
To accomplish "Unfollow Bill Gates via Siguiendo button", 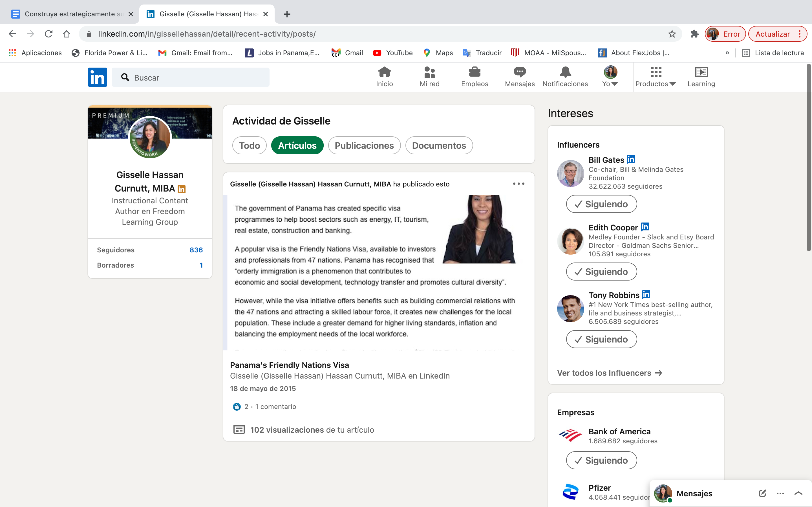I will 601,204.
